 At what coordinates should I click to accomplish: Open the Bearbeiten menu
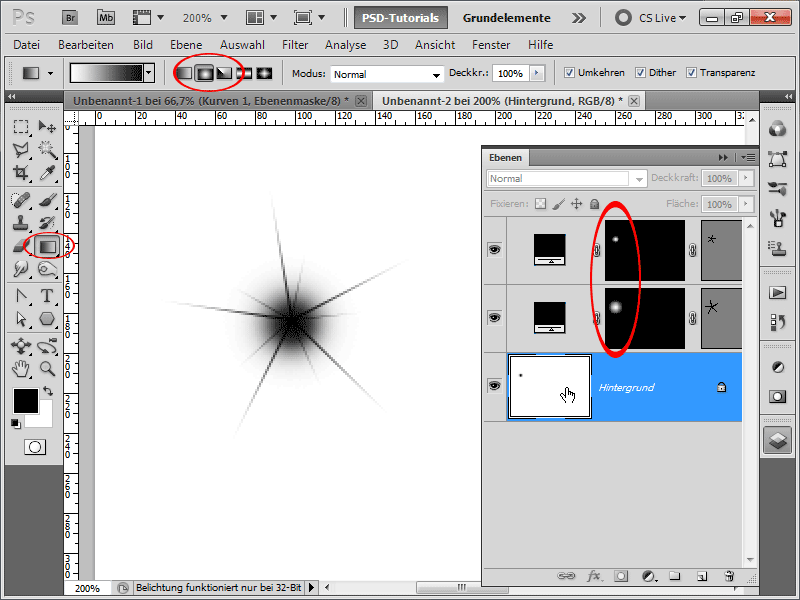[x=86, y=45]
